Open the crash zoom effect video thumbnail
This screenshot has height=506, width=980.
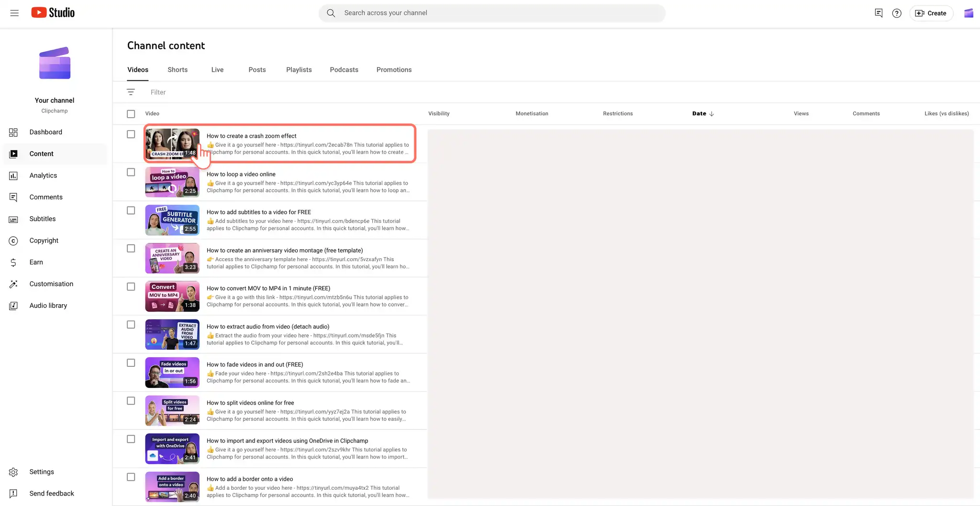tap(172, 143)
